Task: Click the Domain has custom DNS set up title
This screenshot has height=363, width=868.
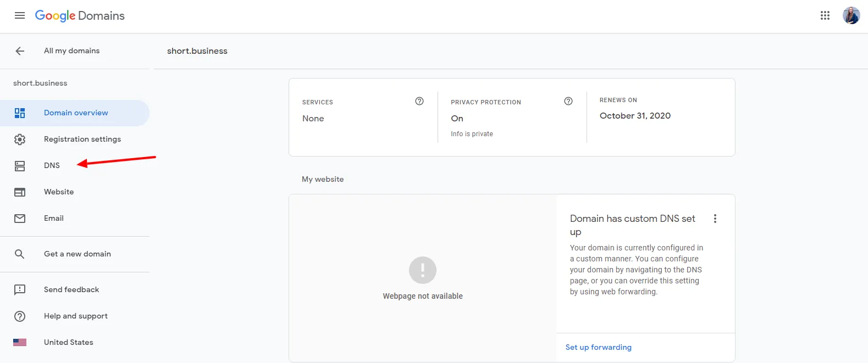Action: (x=633, y=225)
